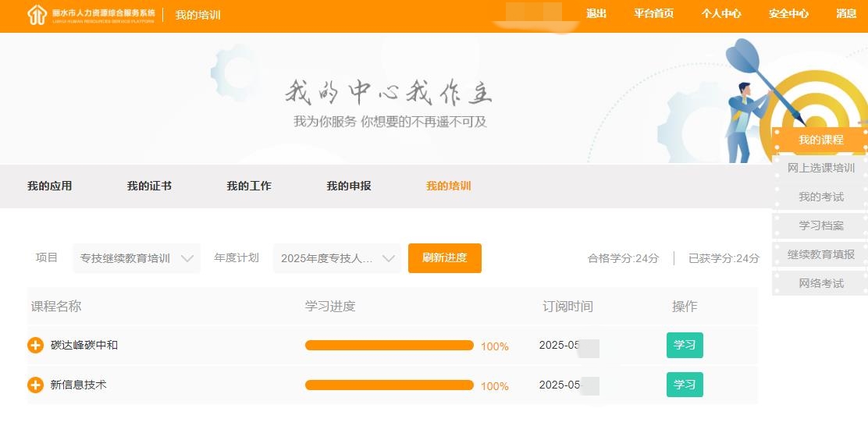Viewport: 868px width, 433px height.
Task: Switch to the 我的证书 tab
Action: pos(149,186)
